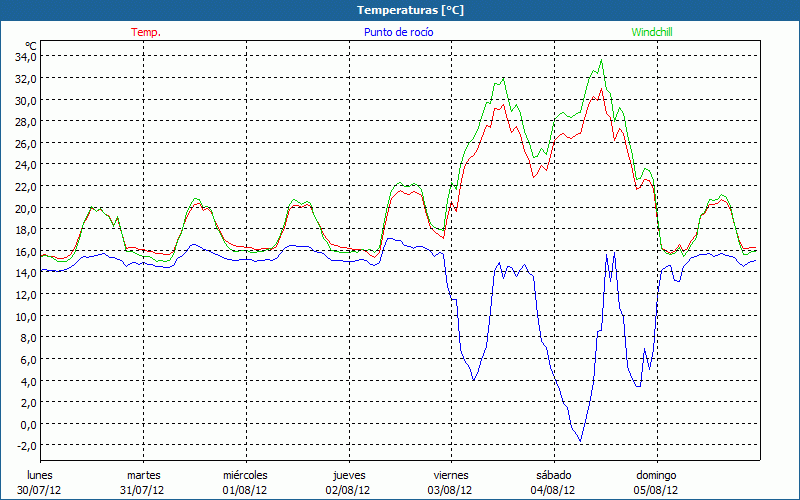The image size is (800, 500).
Task: Click the lunes day label
Action: pyautogui.click(x=40, y=475)
